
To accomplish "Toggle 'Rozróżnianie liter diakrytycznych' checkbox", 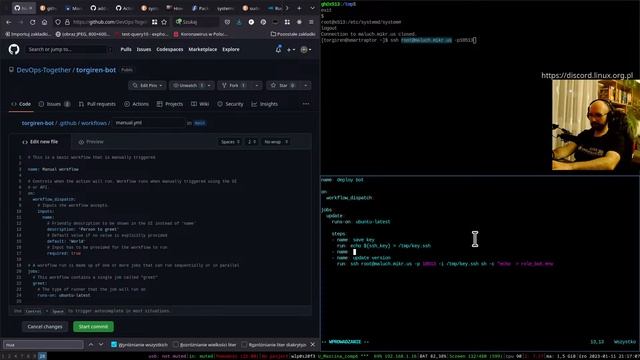I will click(x=244, y=344).
